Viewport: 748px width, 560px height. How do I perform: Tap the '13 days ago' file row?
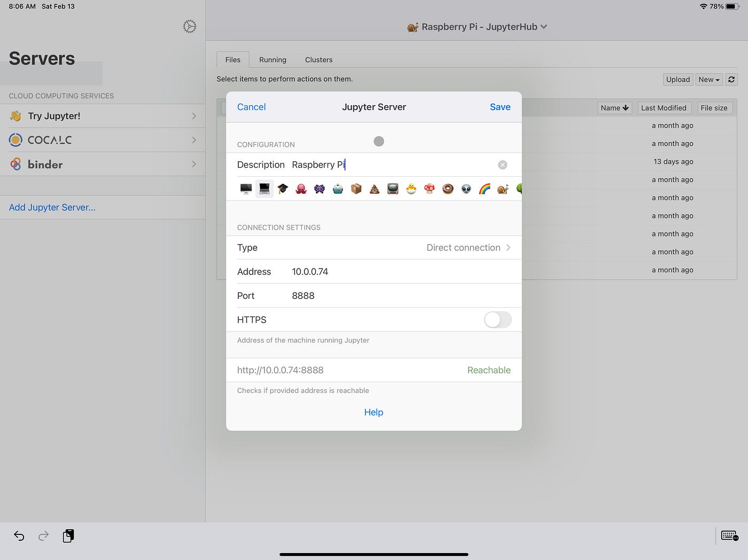tap(673, 162)
